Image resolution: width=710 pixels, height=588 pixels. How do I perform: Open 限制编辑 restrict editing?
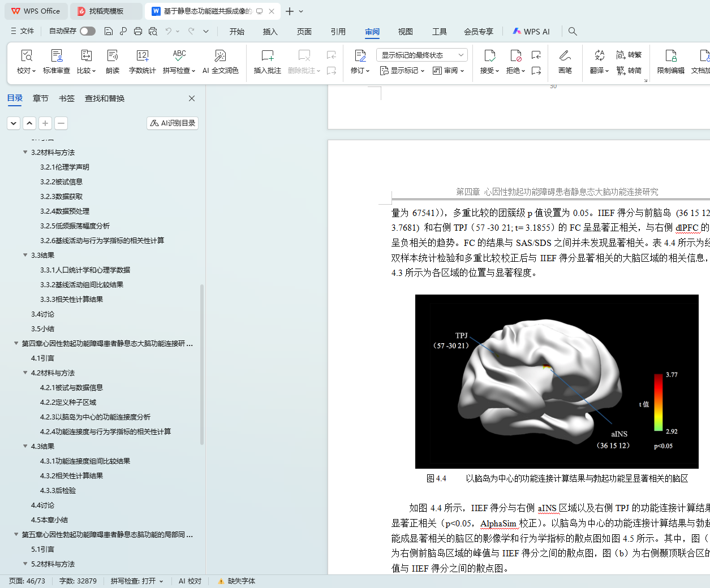[x=670, y=62]
